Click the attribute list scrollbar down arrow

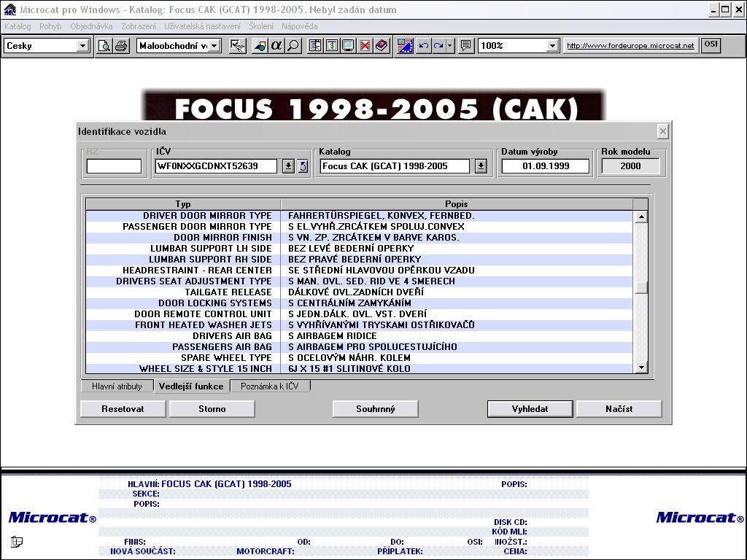coord(641,367)
